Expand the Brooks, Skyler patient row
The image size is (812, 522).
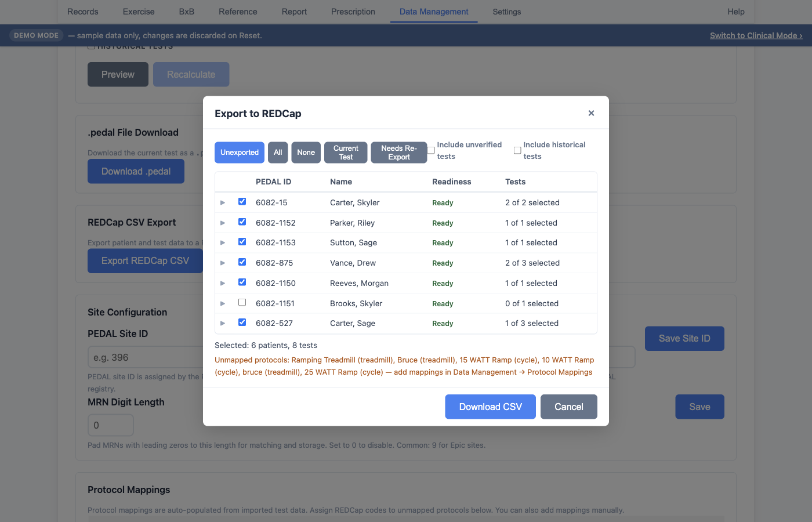click(x=223, y=303)
